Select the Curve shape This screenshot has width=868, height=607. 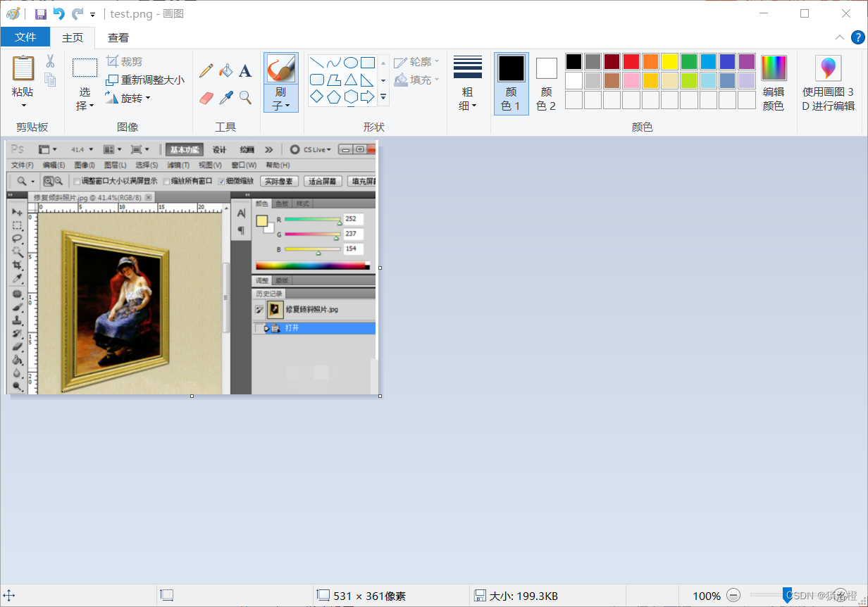tap(334, 62)
